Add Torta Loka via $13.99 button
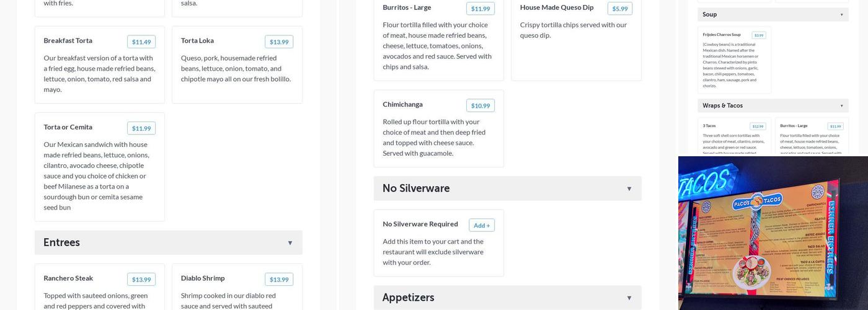 [x=279, y=42]
